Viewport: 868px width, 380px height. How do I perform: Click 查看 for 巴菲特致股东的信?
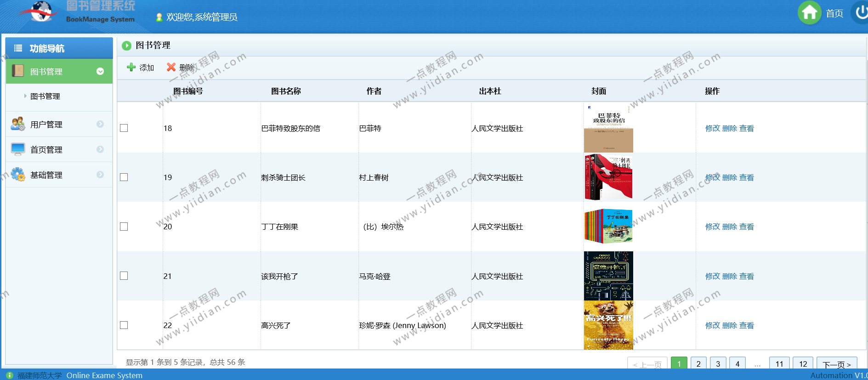[747, 128]
